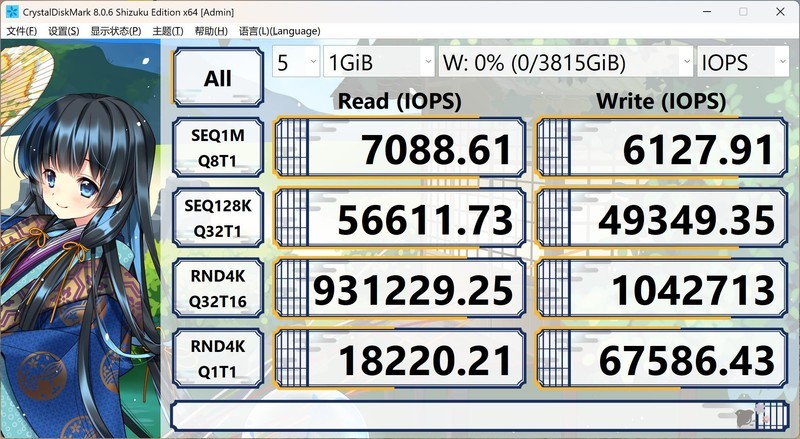Image resolution: width=800 pixels, height=439 pixels.
Task: Run the SEQ128K Q32T1 test
Action: point(218,218)
